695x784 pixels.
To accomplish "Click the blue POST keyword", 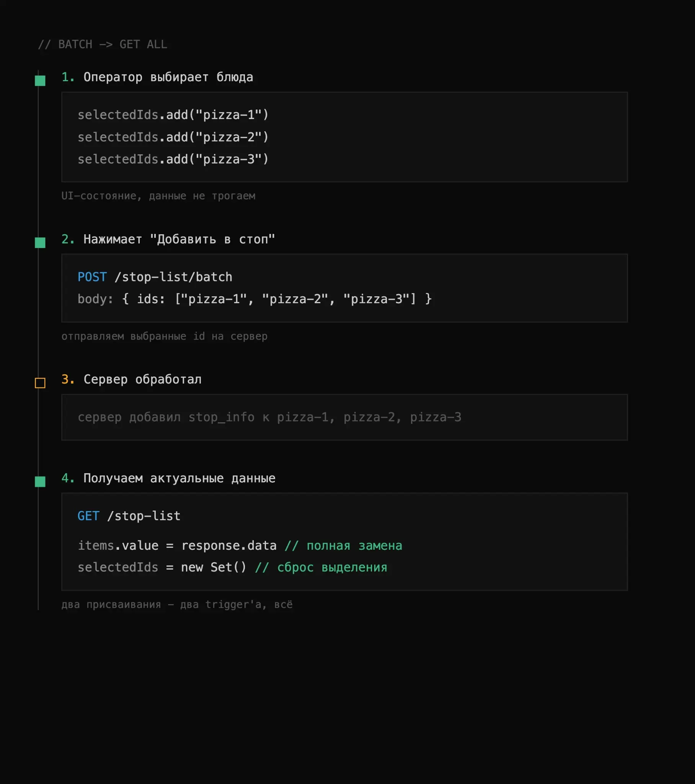I will pyautogui.click(x=92, y=277).
